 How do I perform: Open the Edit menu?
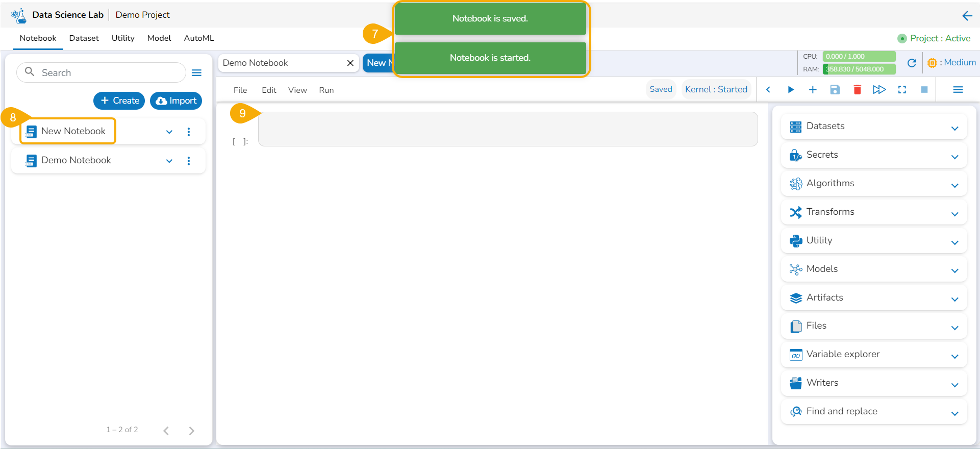tap(269, 90)
